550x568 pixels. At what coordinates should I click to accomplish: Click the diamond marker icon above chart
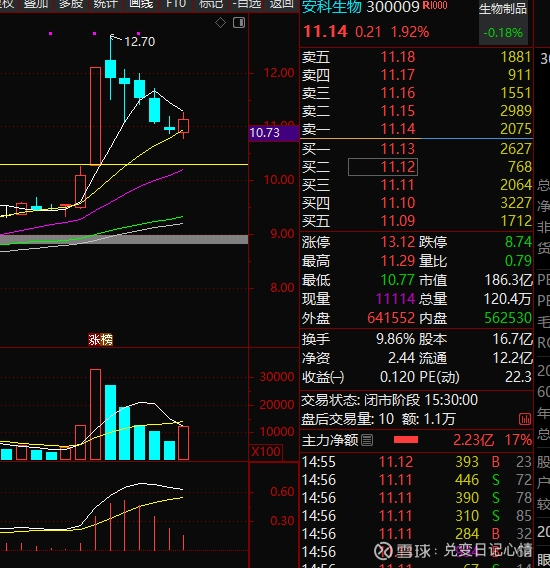(220, 23)
